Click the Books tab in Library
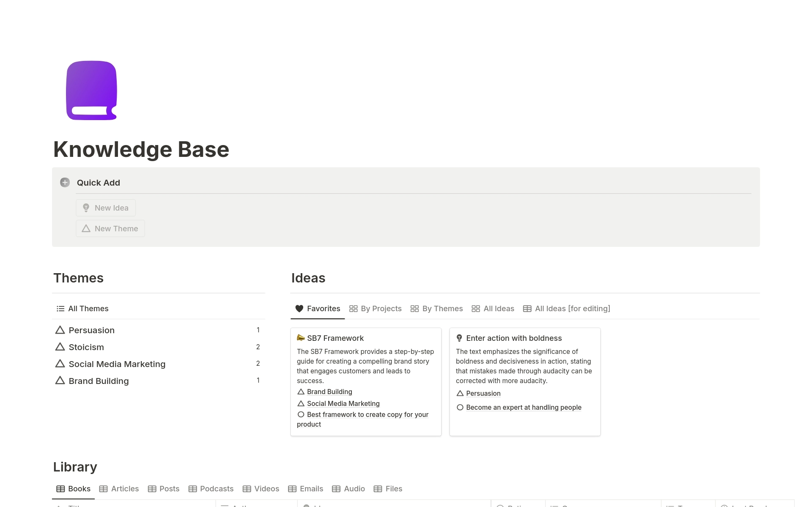Screen dimensions: 812x507 click(x=73, y=488)
